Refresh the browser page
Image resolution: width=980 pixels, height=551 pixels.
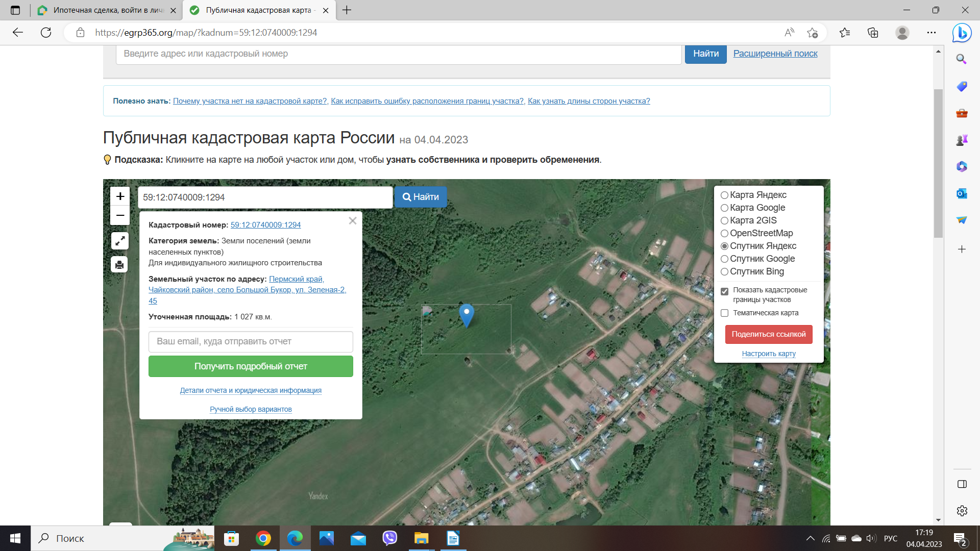pyautogui.click(x=46, y=33)
